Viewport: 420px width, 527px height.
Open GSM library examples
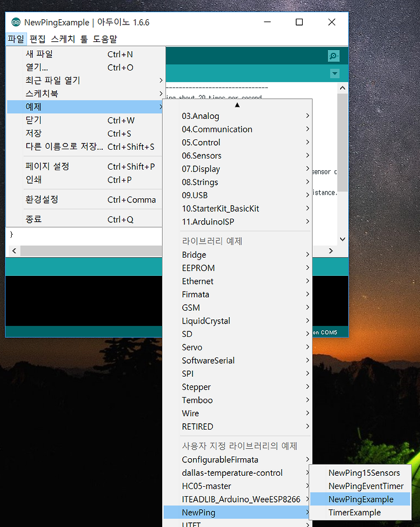coord(237,308)
